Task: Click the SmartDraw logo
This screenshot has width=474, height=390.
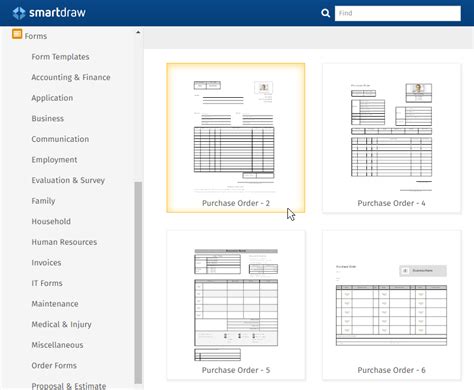Action: click(x=49, y=13)
